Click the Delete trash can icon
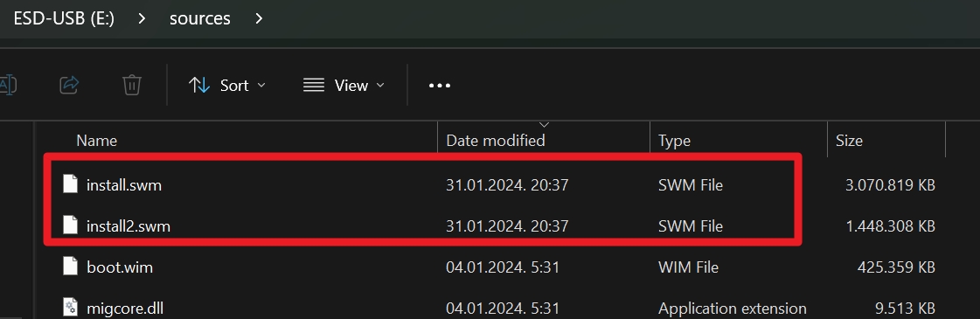 (132, 85)
